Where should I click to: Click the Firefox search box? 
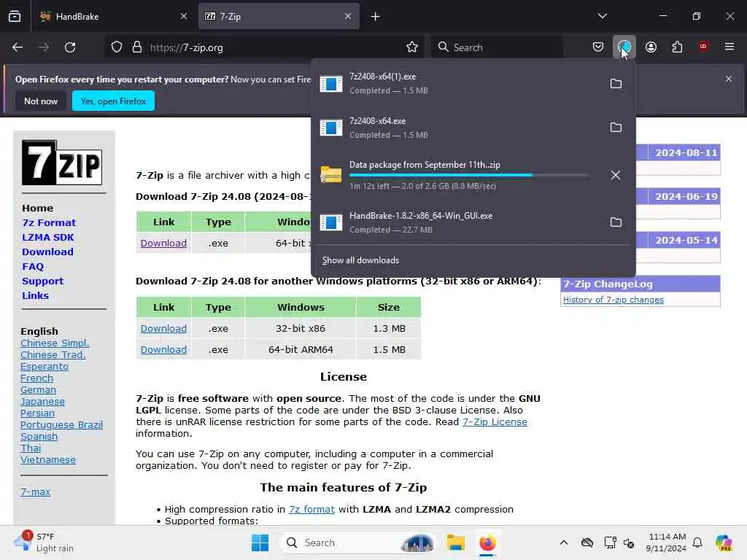pyautogui.click(x=497, y=47)
